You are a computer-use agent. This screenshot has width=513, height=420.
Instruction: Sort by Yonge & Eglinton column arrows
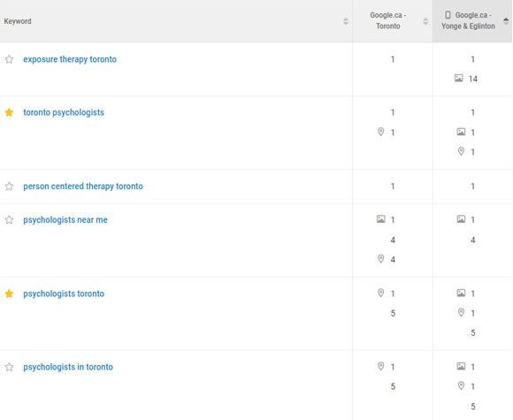(506, 21)
